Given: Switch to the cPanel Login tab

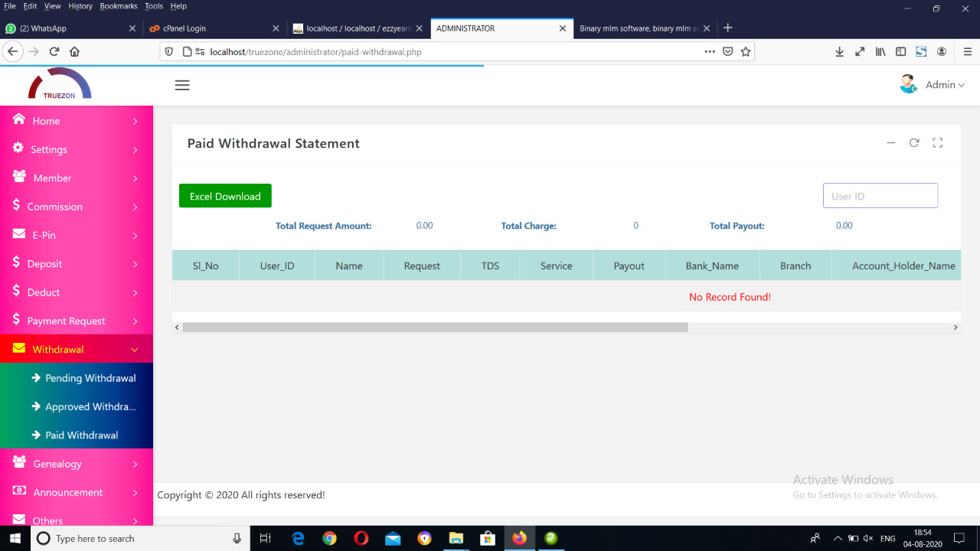Looking at the screenshot, I should 216,28.
